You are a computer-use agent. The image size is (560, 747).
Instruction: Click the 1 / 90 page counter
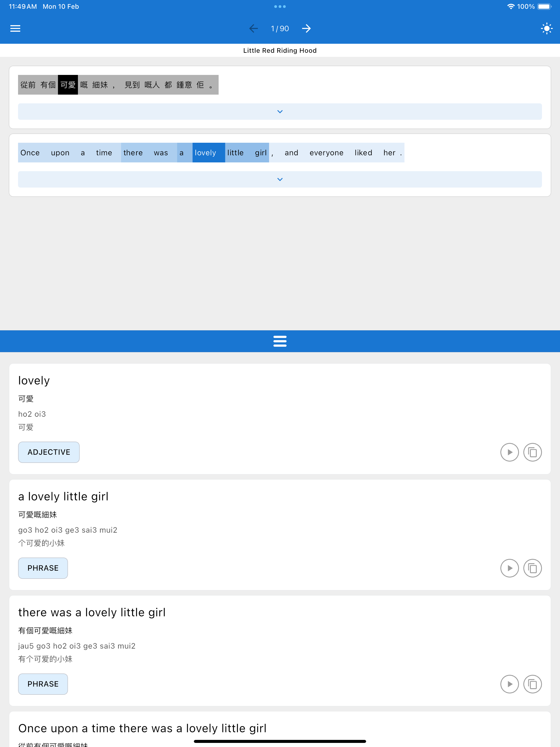pyautogui.click(x=280, y=29)
